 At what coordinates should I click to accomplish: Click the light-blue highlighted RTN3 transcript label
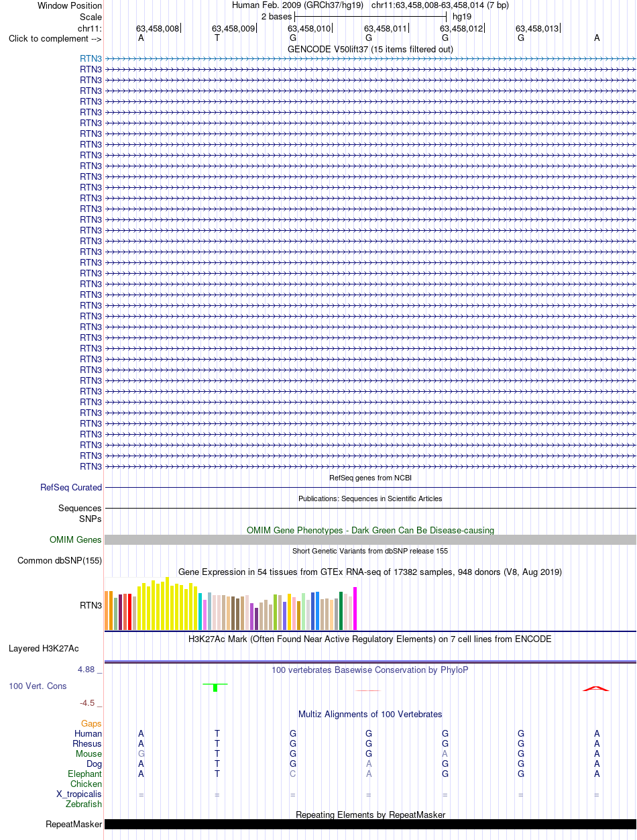[91, 58]
